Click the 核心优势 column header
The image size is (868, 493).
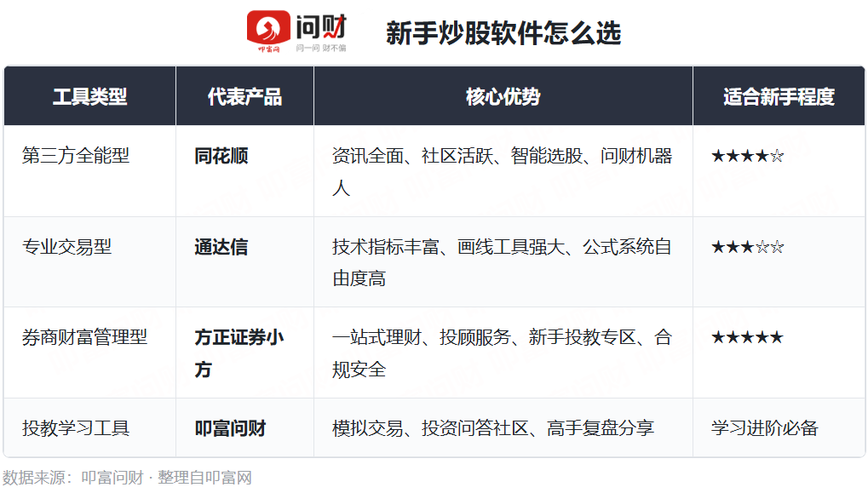click(503, 97)
